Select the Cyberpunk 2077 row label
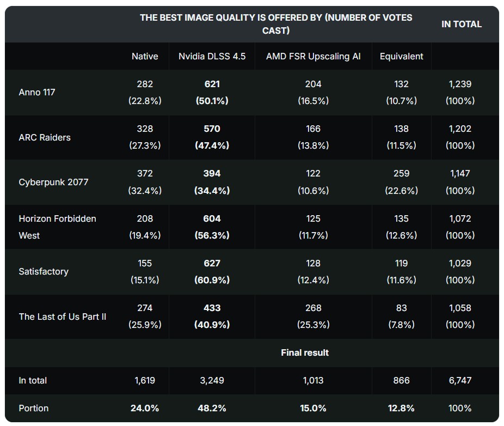 [x=53, y=182]
